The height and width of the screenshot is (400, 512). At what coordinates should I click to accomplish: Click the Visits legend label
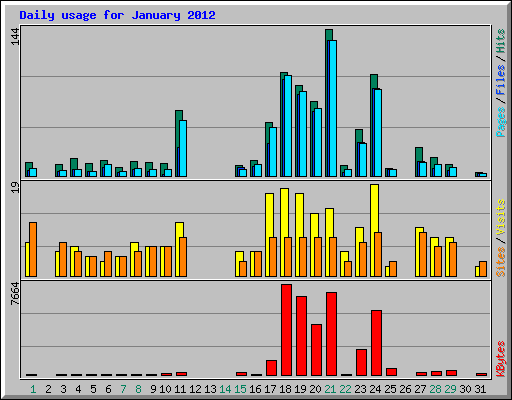(x=501, y=217)
